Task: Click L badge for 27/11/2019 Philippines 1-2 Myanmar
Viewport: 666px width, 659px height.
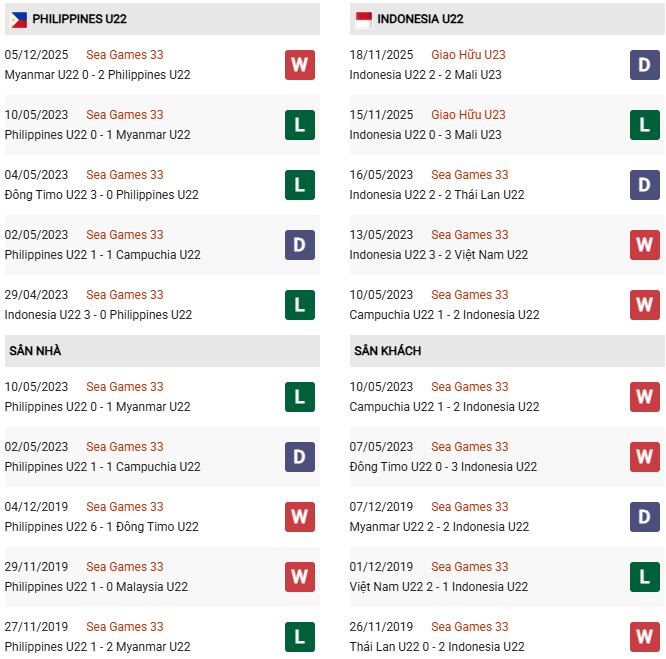Action: point(300,637)
